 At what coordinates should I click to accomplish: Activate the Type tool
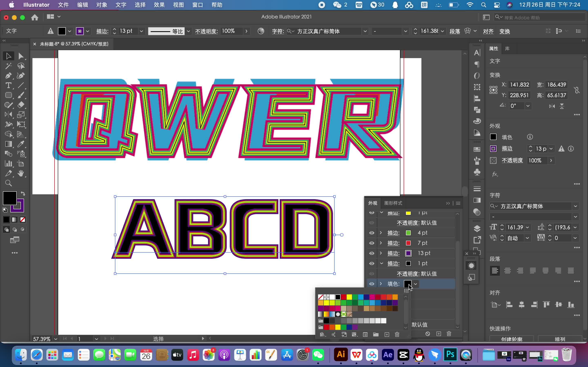tap(9, 85)
